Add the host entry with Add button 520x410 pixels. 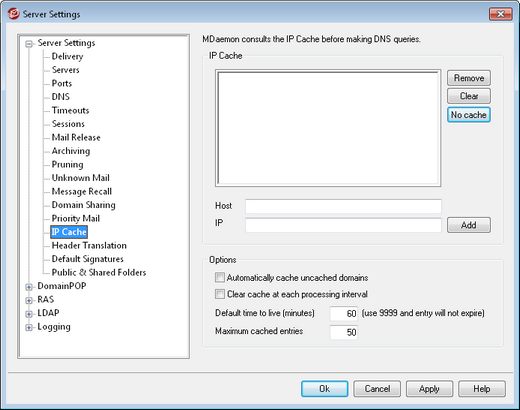tap(469, 225)
